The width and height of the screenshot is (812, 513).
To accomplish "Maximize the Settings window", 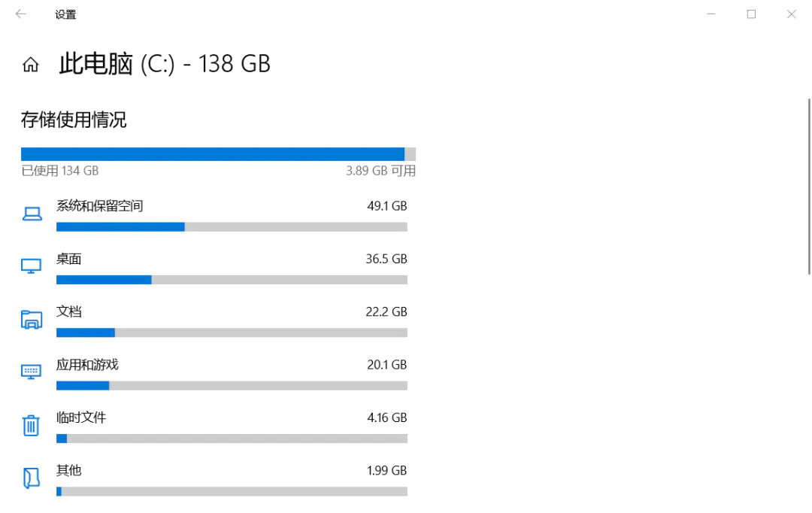I will tap(751, 14).
